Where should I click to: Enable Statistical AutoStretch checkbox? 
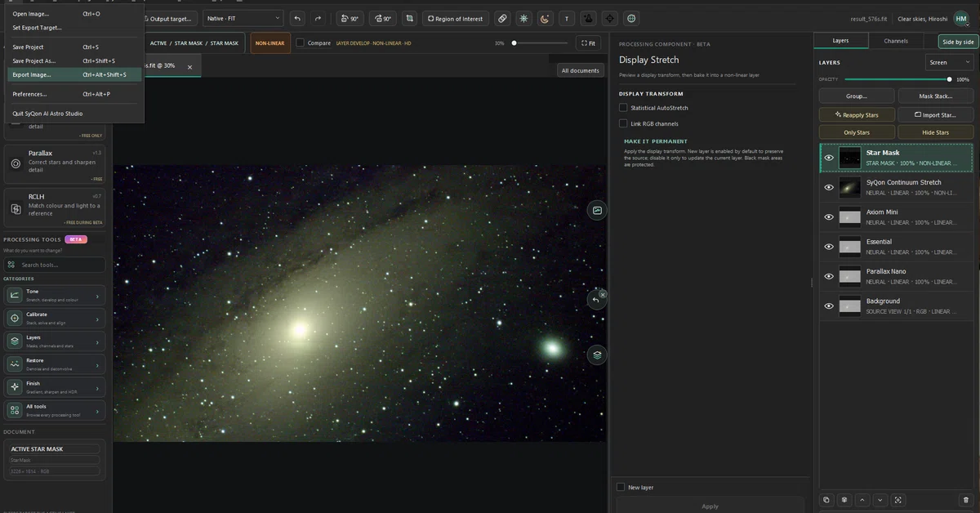[x=623, y=108]
